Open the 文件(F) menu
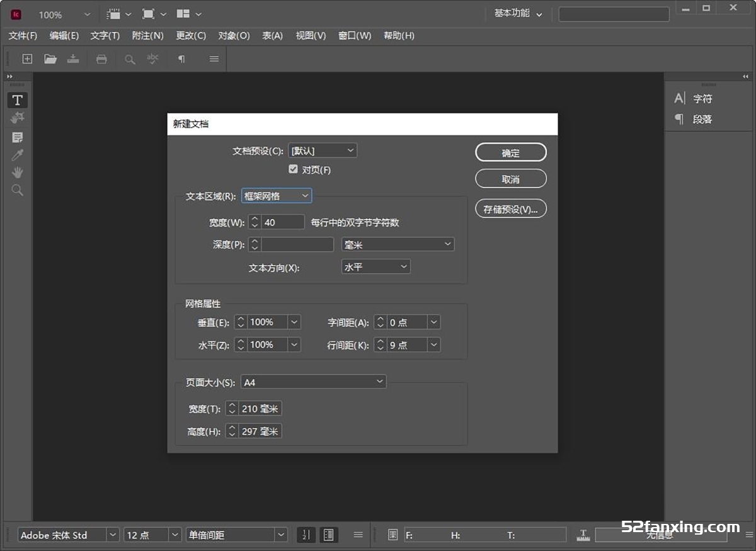This screenshot has width=756, height=551. 23,35
